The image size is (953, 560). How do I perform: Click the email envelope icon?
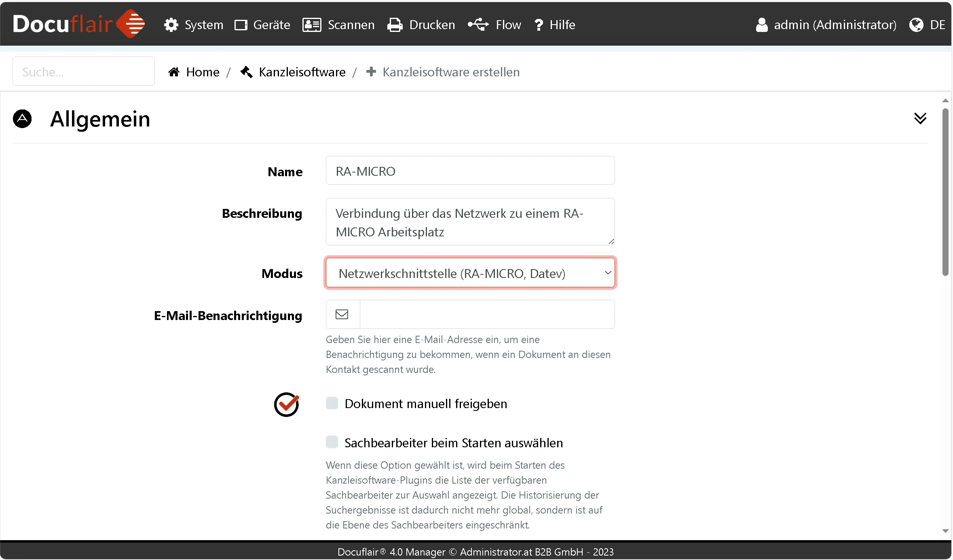pos(342,314)
